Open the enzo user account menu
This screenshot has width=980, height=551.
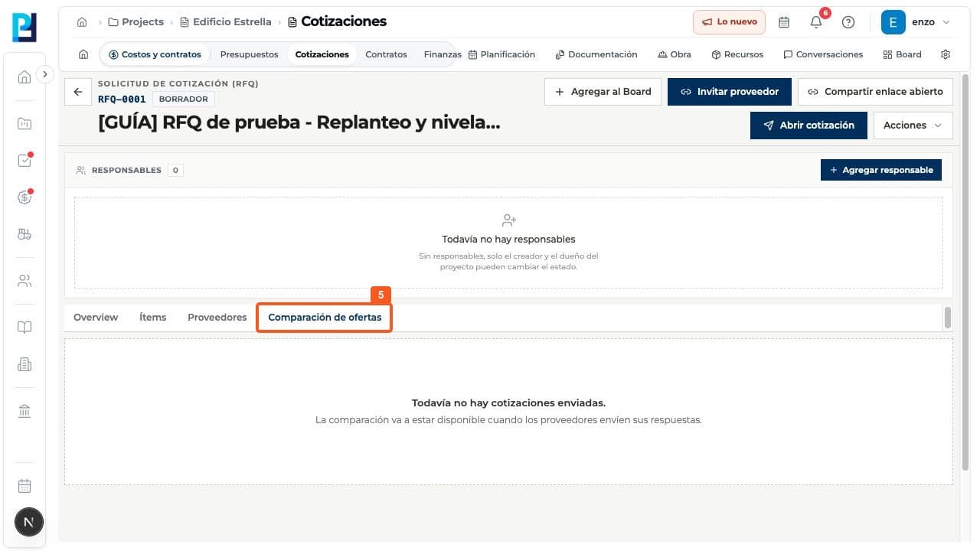point(917,22)
